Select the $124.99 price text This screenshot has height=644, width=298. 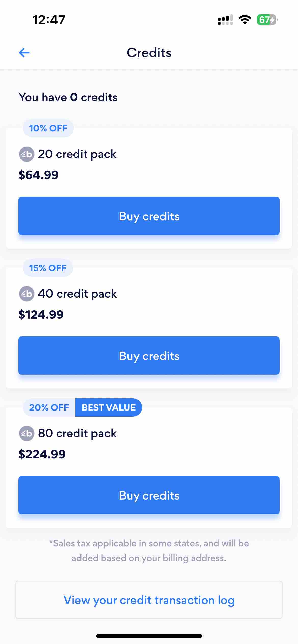[x=41, y=315]
